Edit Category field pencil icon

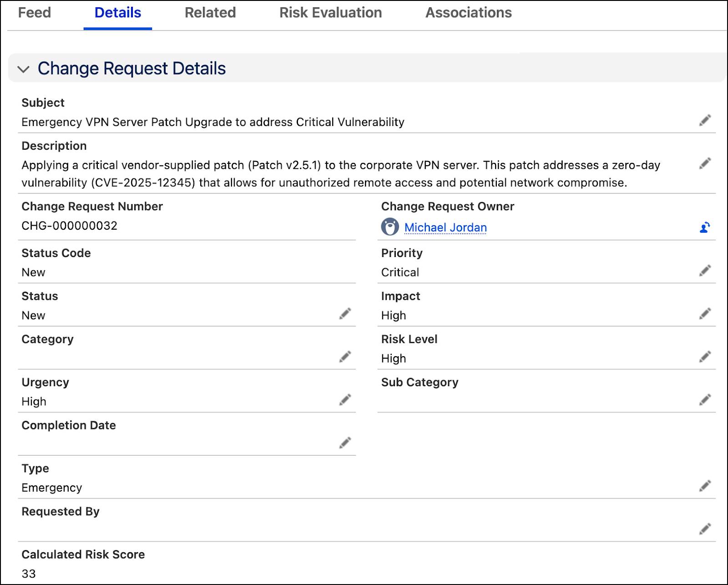click(x=345, y=357)
